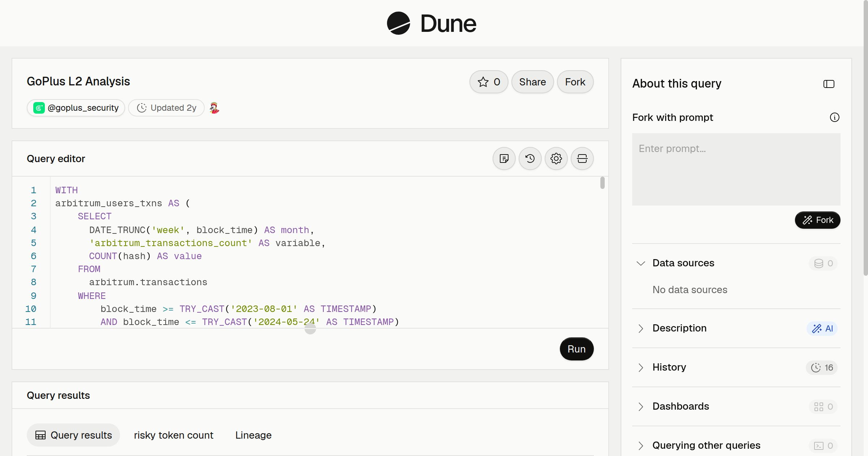Click the editor resize handle circle
Viewport: 868px width, 456px height.
click(310, 329)
